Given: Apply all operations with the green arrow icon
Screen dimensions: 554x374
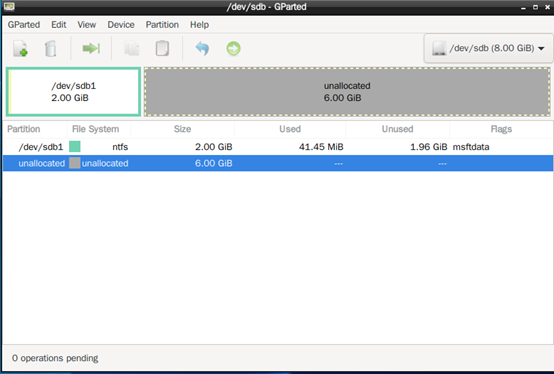Looking at the screenshot, I should tap(233, 48).
